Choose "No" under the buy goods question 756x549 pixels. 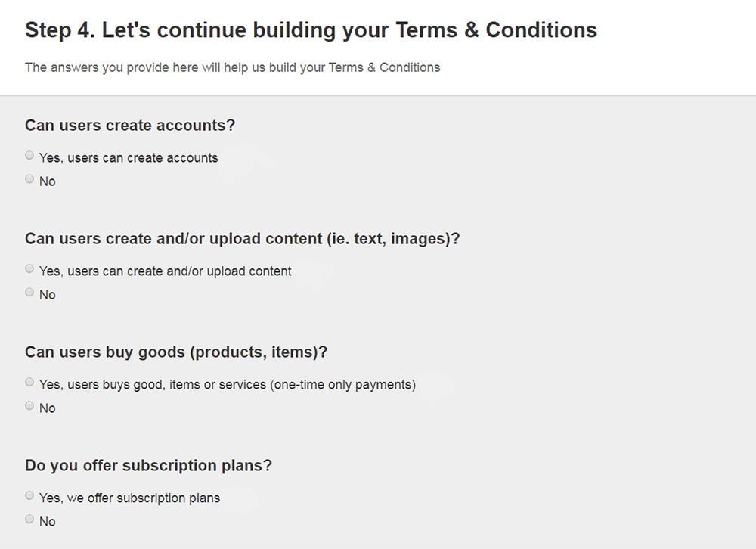[29, 405]
